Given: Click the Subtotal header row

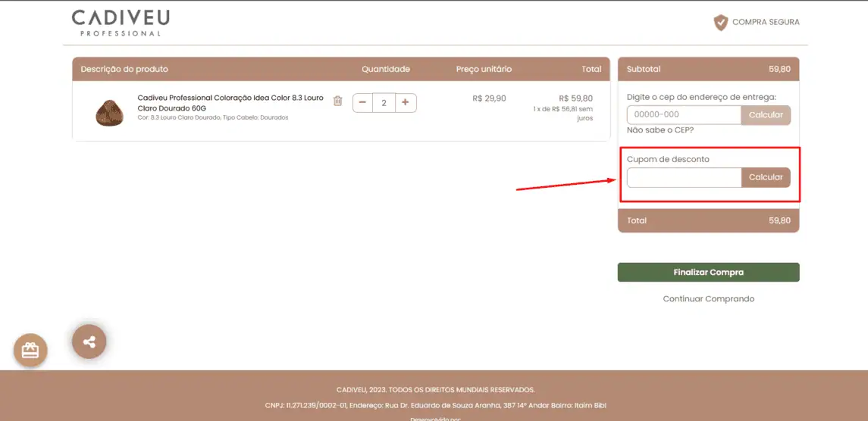Looking at the screenshot, I should click(x=709, y=69).
